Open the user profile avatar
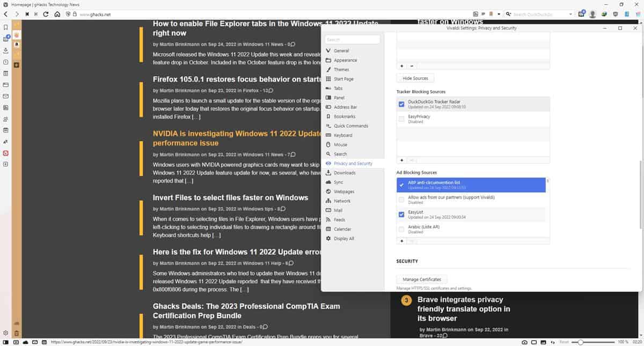Viewport: 644px width, 346px height. (x=592, y=14)
